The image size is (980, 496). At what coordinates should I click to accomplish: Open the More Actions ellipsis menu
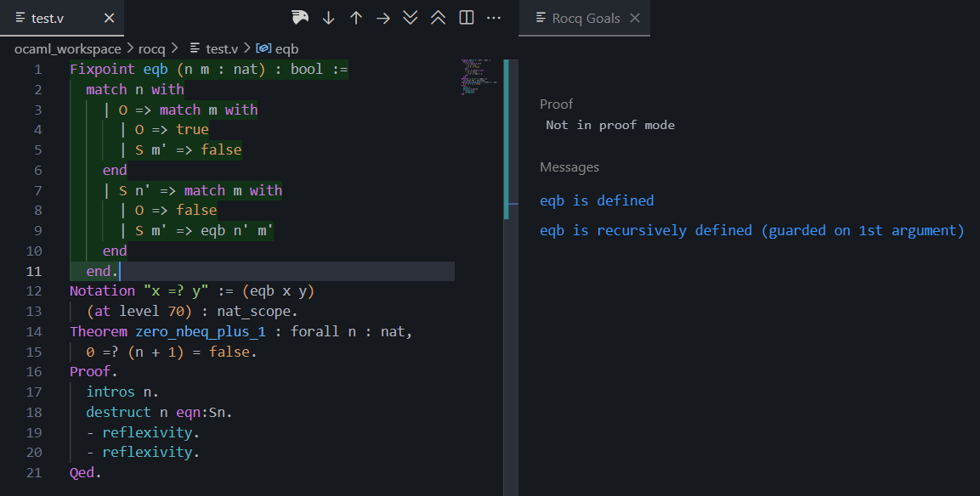click(494, 18)
